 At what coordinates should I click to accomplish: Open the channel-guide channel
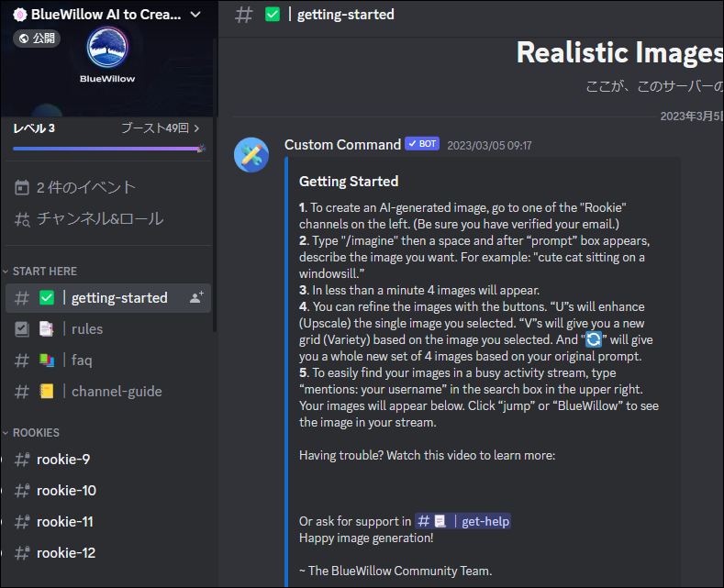108,392
